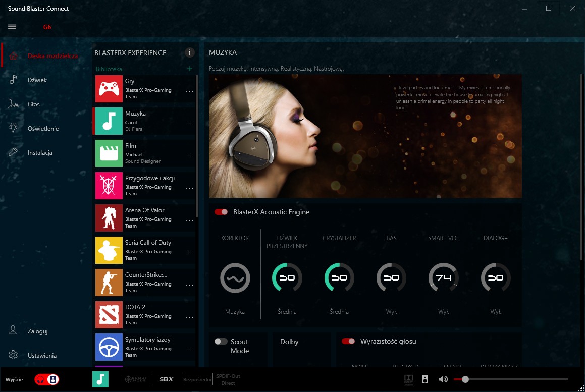585x392 pixels.
Task: Click the master volume slider handle
Action: pos(465,379)
